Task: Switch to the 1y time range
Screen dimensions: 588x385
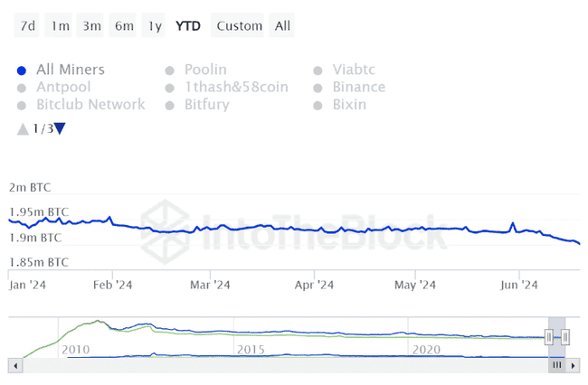Action: pos(155,25)
